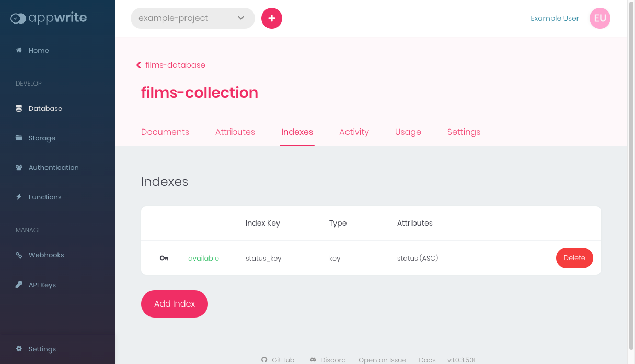This screenshot has height=364, width=635.
Task: Click the Authentication users icon
Action: [x=19, y=168]
